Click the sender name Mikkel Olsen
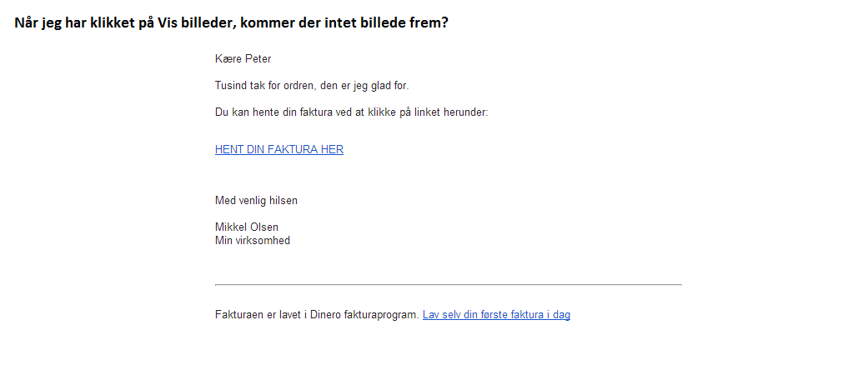Viewport: 868px width, 375px height. click(x=246, y=227)
